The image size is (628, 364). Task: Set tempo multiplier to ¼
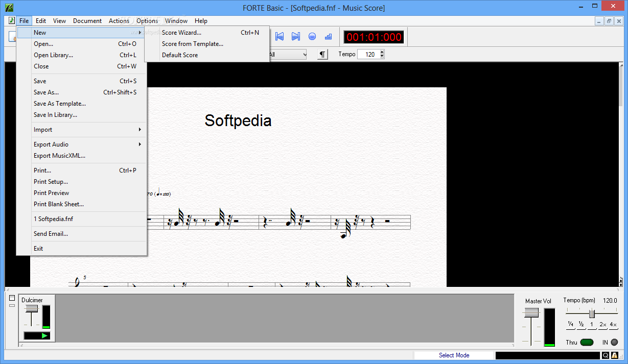(570, 325)
